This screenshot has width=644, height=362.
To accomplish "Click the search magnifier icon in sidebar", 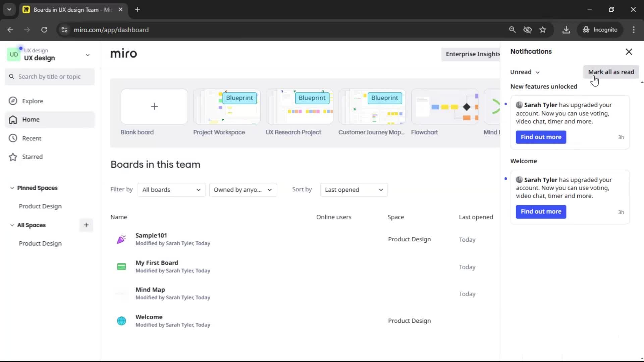I will pyautogui.click(x=12, y=76).
